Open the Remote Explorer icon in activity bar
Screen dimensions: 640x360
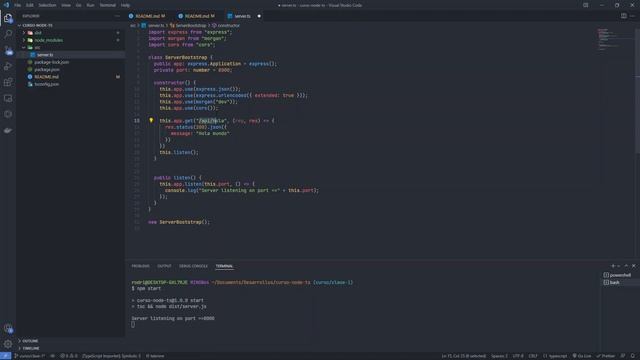point(8,98)
